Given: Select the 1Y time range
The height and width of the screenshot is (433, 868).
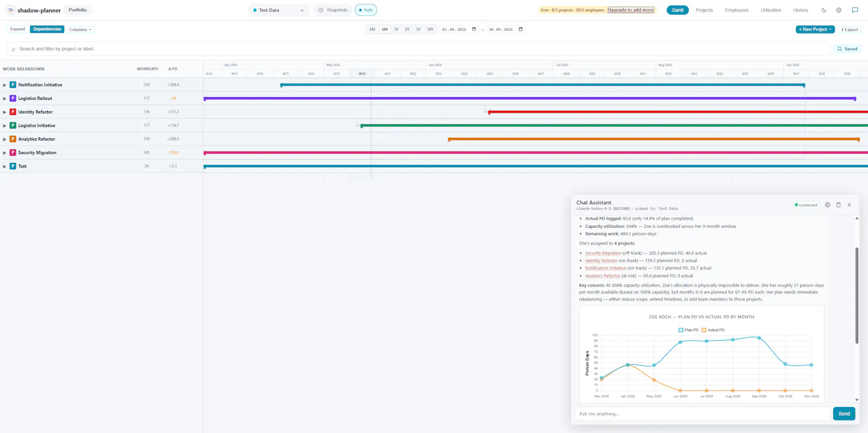Looking at the screenshot, I should (x=396, y=29).
